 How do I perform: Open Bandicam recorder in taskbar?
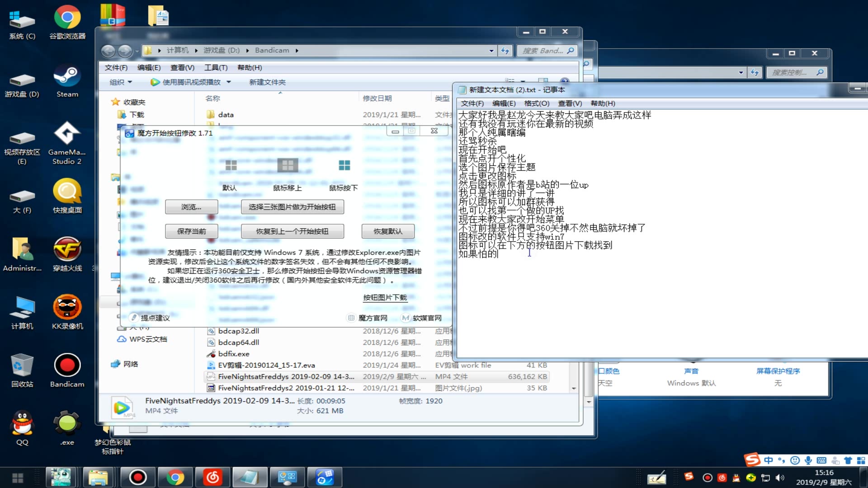pyautogui.click(x=137, y=477)
